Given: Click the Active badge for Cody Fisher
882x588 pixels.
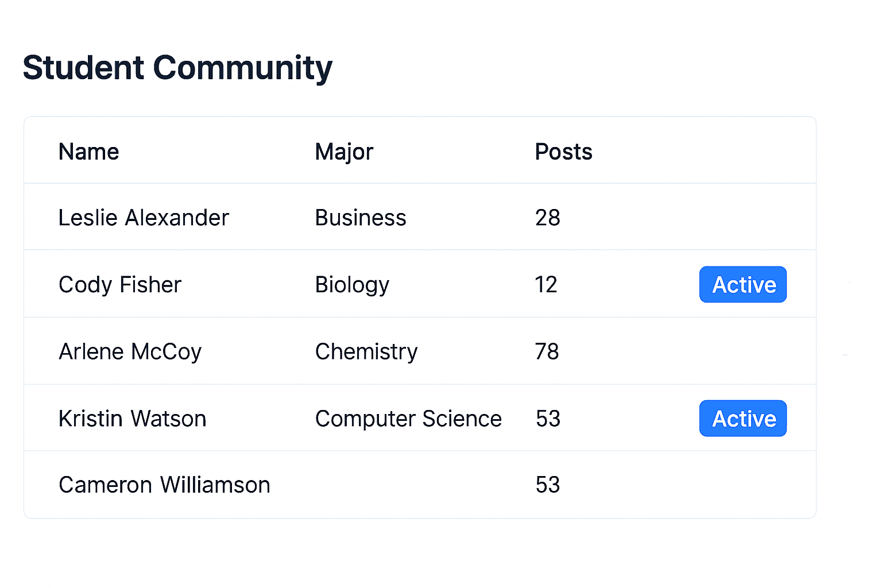Looking at the screenshot, I should tap(743, 285).
